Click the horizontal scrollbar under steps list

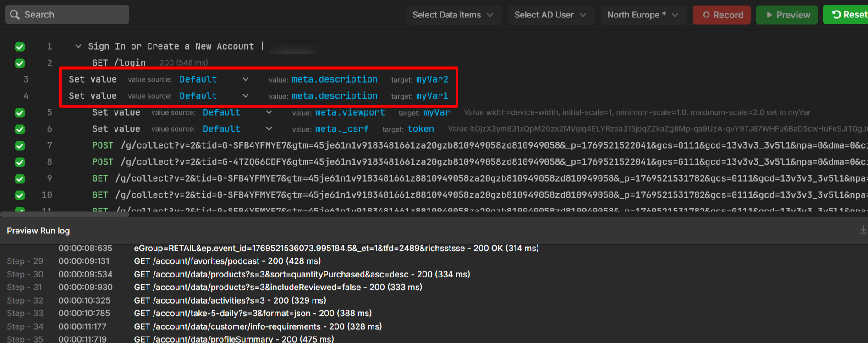[x=64, y=214]
